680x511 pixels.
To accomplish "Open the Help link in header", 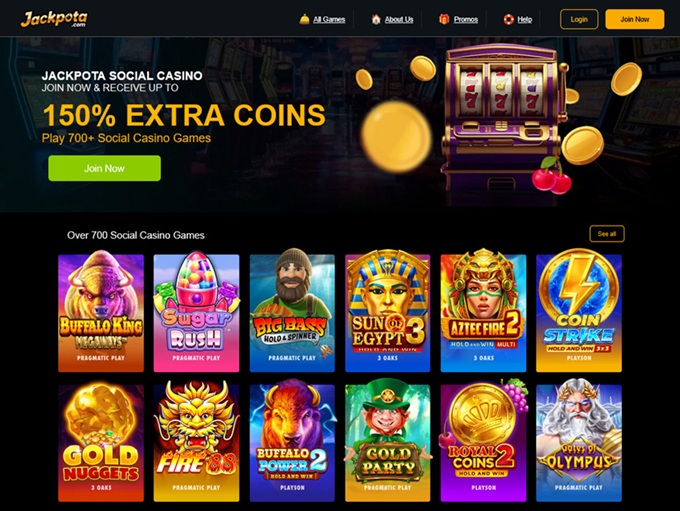I will [525, 19].
